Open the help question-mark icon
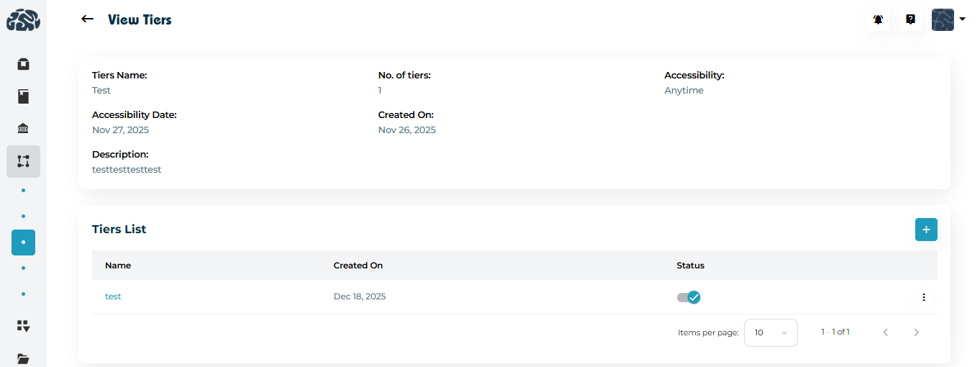980x367 pixels. click(x=910, y=19)
